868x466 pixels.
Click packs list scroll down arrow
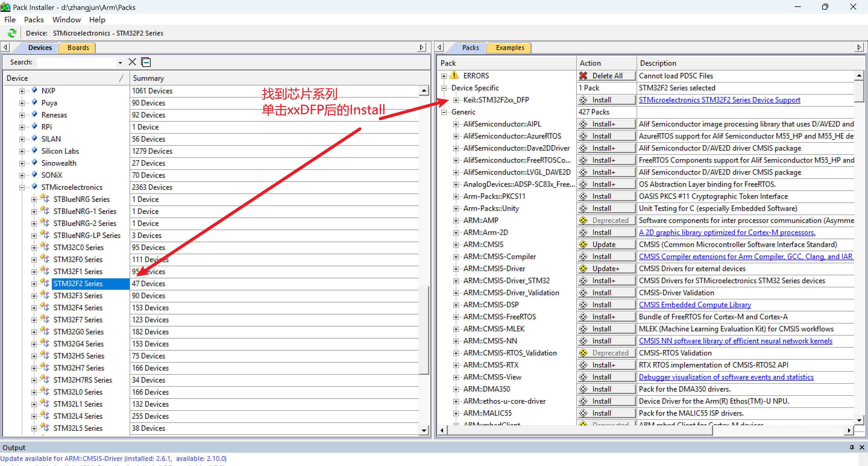click(859, 420)
